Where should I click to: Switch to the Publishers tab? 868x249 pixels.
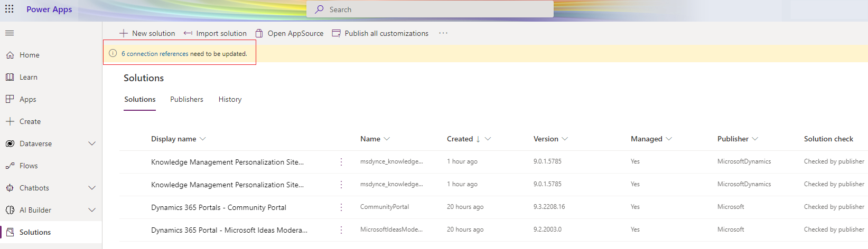[186, 99]
